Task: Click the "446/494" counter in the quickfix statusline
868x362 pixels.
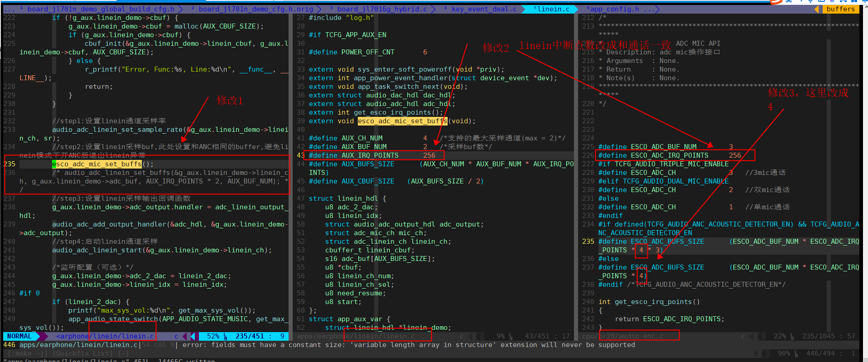Action: [820, 353]
